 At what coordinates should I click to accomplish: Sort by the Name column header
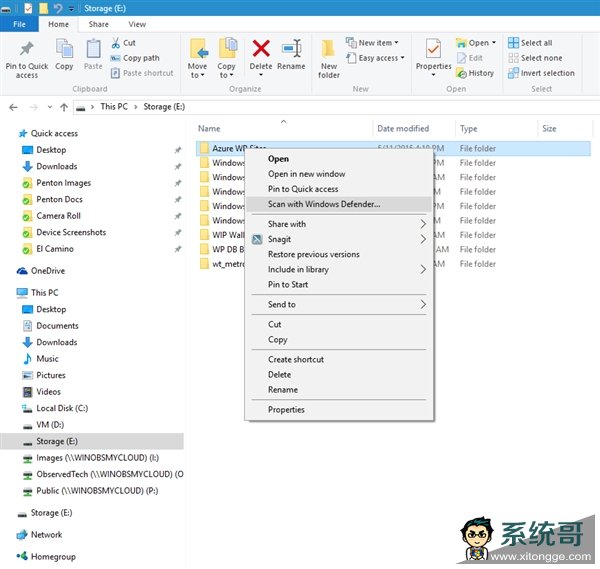tap(209, 129)
